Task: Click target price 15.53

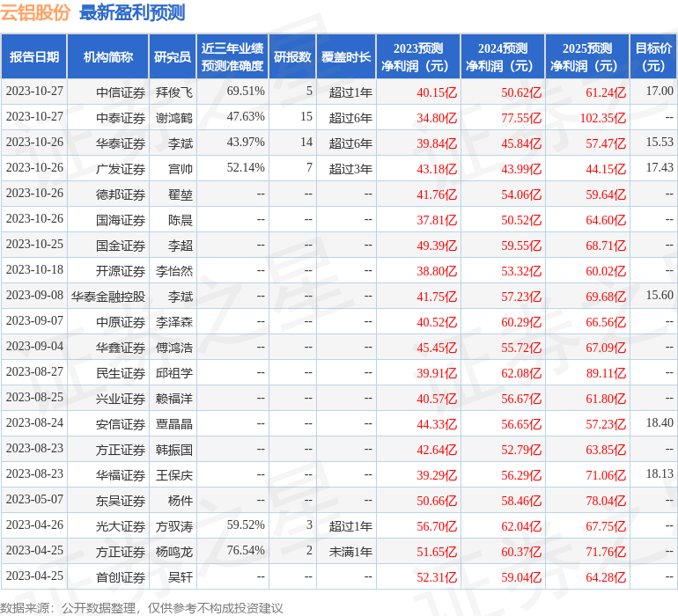Action: point(660,143)
